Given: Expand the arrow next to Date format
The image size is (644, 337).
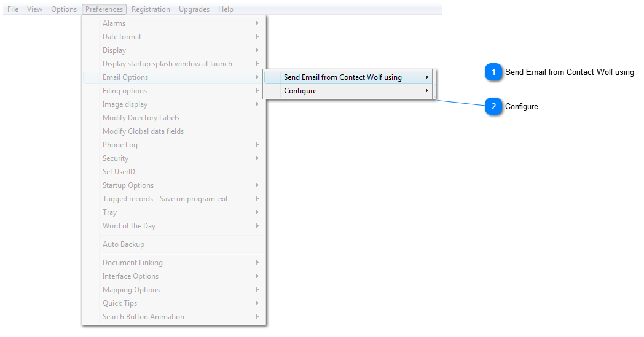Looking at the screenshot, I should pyautogui.click(x=257, y=37).
